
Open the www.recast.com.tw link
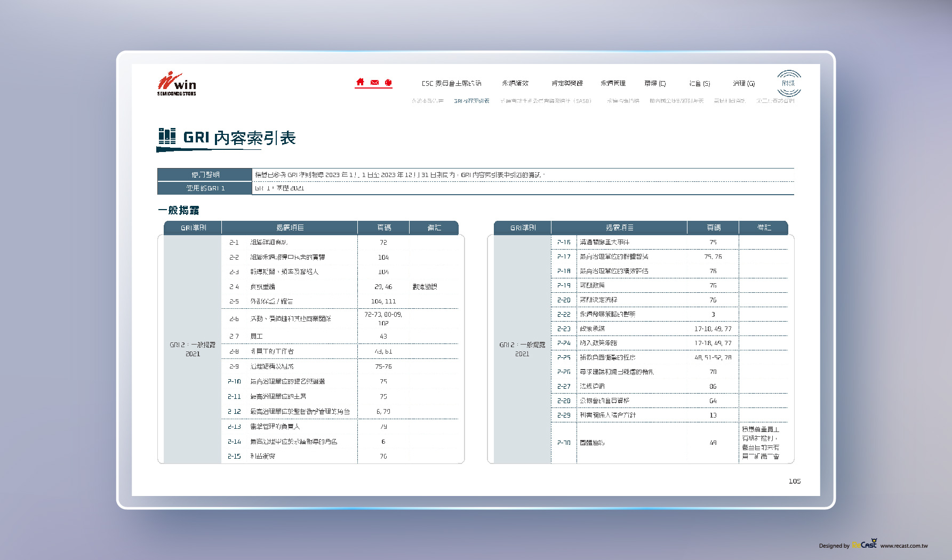point(904,546)
